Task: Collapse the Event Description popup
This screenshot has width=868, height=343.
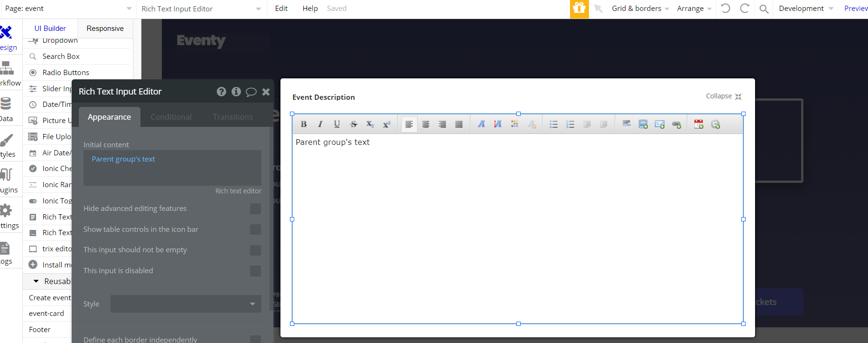Action: click(x=724, y=96)
